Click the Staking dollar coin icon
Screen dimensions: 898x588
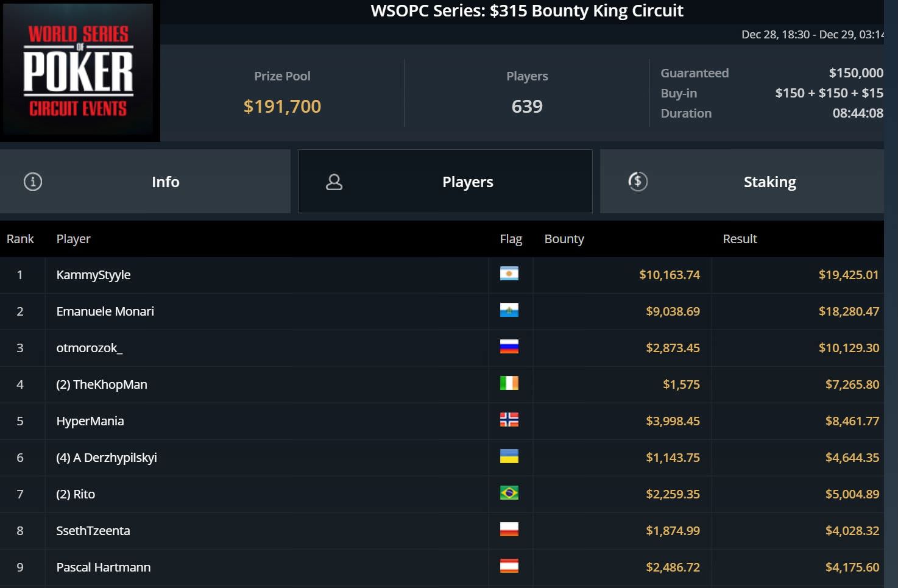click(x=638, y=182)
